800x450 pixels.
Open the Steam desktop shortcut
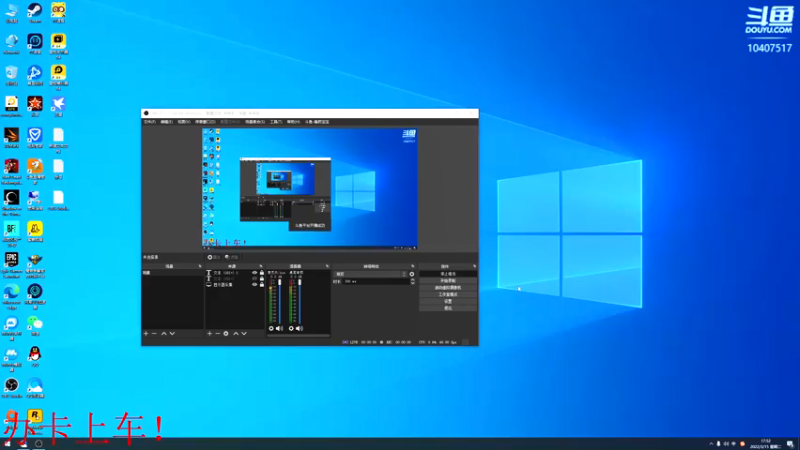[x=35, y=12]
